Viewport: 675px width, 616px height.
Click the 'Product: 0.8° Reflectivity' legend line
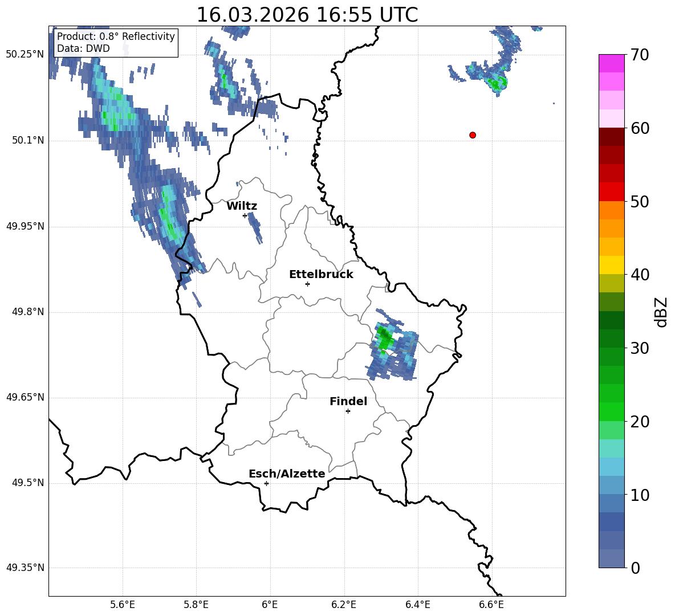[116, 36]
